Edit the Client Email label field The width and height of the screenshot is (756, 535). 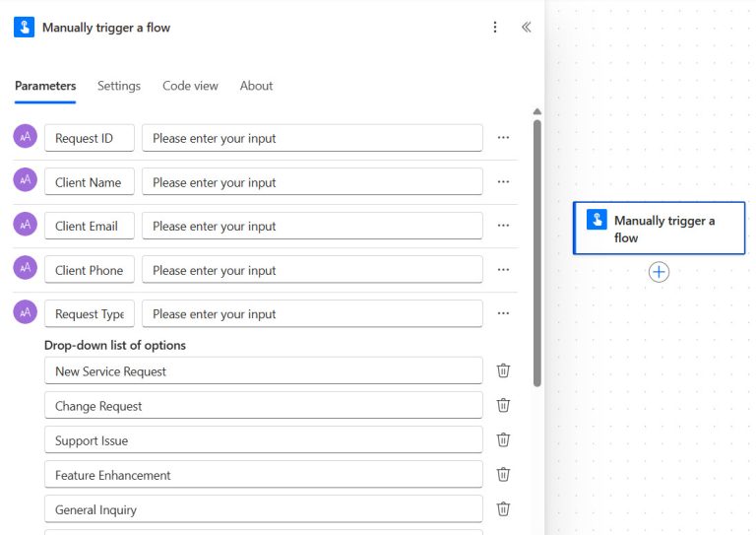coord(90,226)
